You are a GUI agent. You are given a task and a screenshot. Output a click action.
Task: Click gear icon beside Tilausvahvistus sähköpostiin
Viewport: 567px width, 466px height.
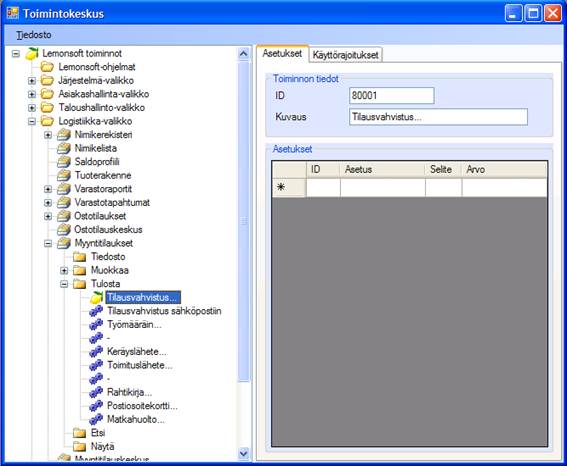coord(96,311)
